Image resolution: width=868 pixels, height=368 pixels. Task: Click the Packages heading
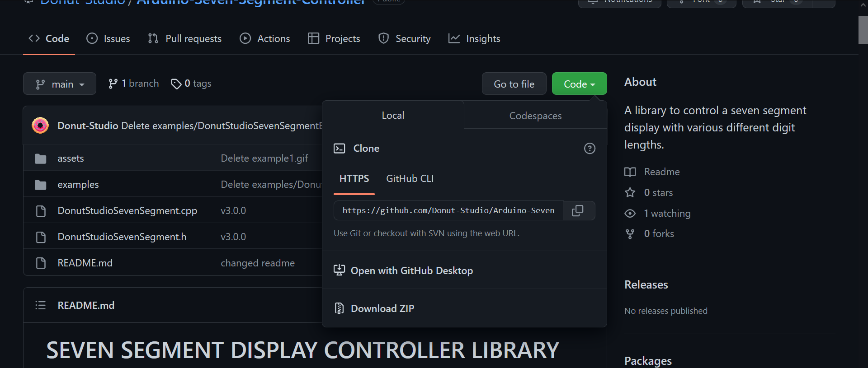tap(648, 361)
